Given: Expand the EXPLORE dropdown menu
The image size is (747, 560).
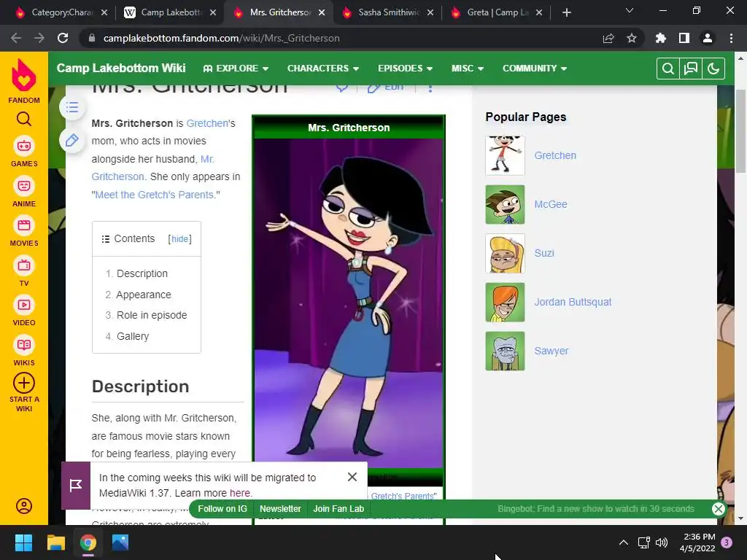Looking at the screenshot, I should (236, 69).
